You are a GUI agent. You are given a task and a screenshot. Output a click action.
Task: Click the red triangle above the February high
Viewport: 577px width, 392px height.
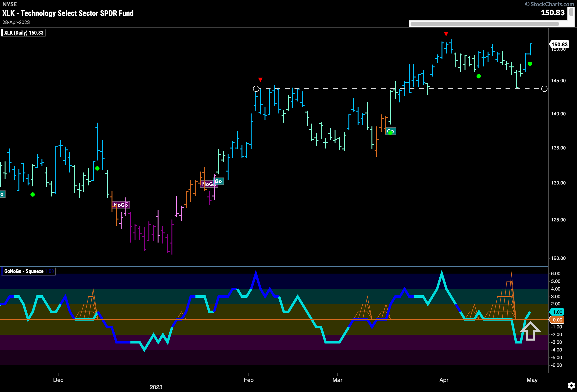[x=260, y=80]
